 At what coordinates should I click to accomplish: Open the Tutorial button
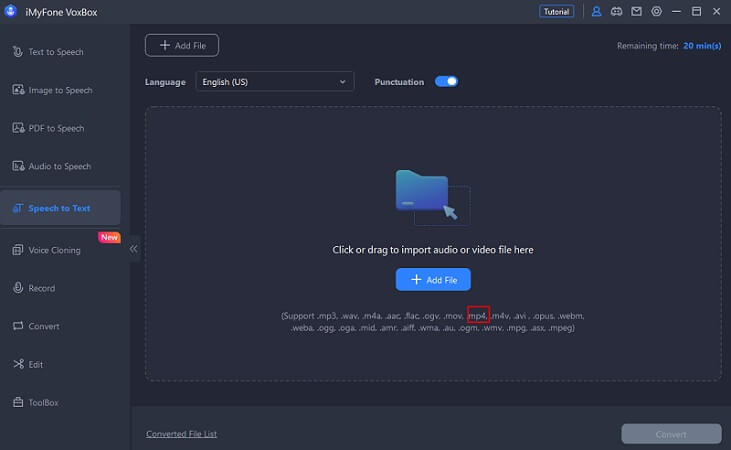pos(557,12)
